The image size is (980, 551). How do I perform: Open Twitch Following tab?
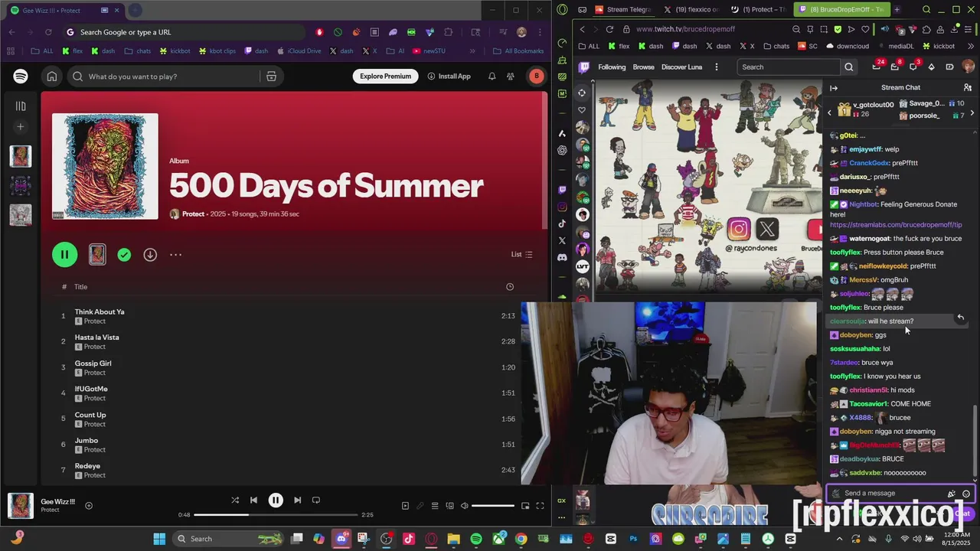pos(612,67)
